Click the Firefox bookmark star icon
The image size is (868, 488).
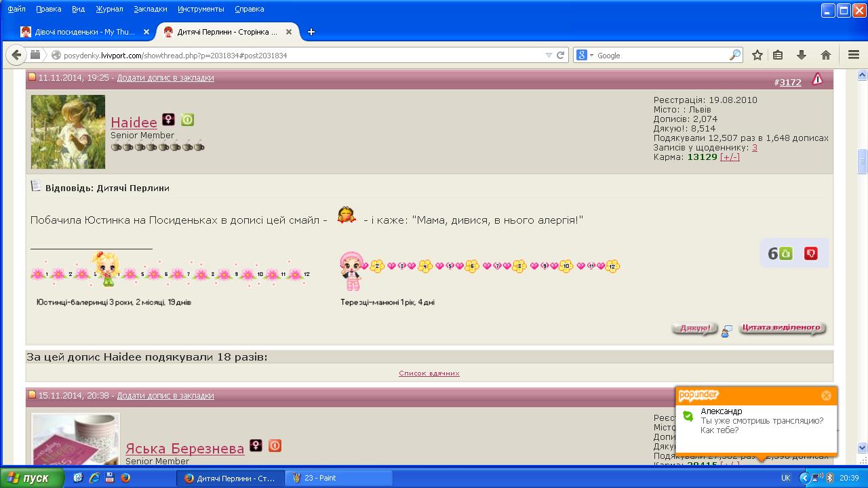click(757, 56)
